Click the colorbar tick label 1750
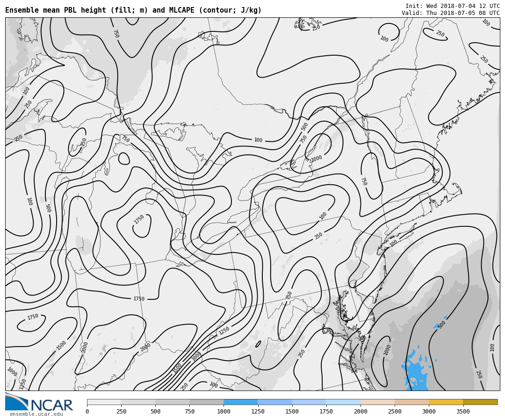 [326, 411]
